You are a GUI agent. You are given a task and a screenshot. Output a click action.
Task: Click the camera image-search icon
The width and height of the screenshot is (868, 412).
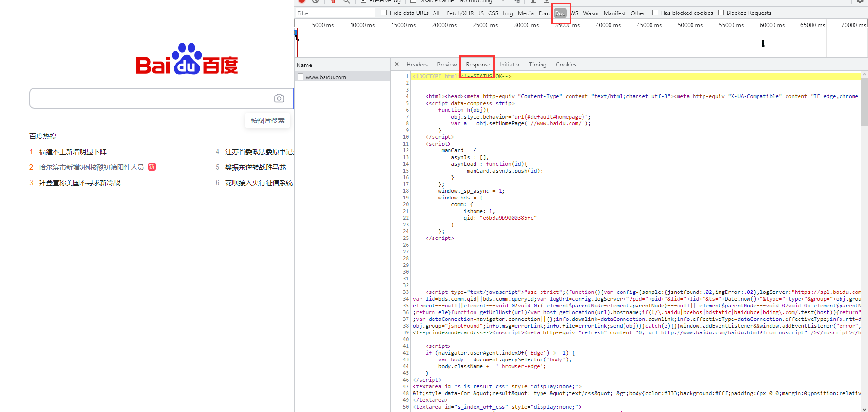279,98
